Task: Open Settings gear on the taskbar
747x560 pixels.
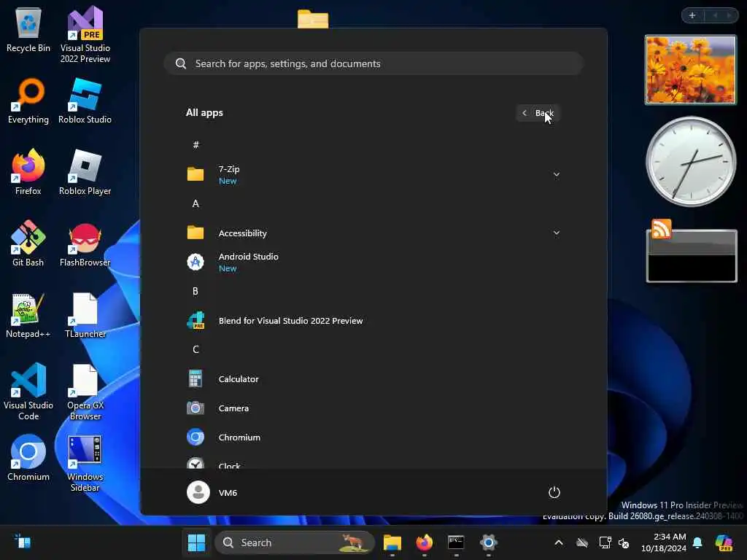Action: click(x=488, y=542)
